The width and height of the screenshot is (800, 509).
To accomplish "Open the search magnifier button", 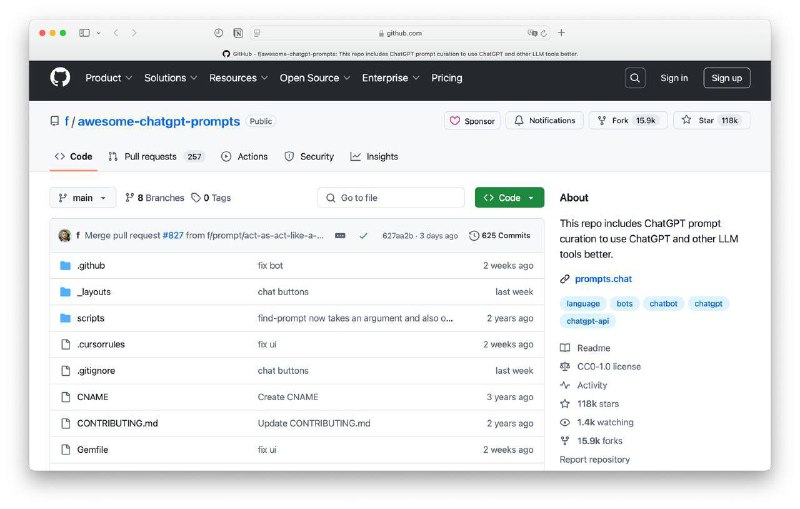I will [635, 78].
